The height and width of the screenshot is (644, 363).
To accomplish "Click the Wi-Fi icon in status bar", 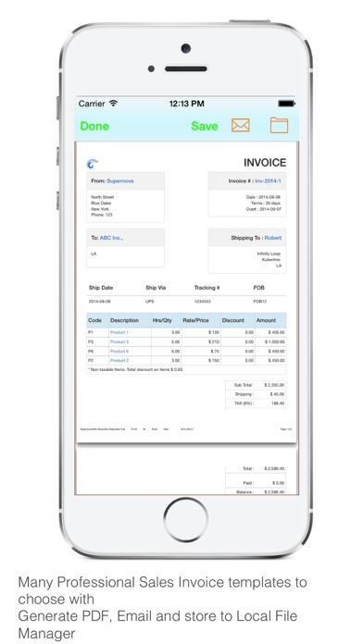I will click(113, 103).
